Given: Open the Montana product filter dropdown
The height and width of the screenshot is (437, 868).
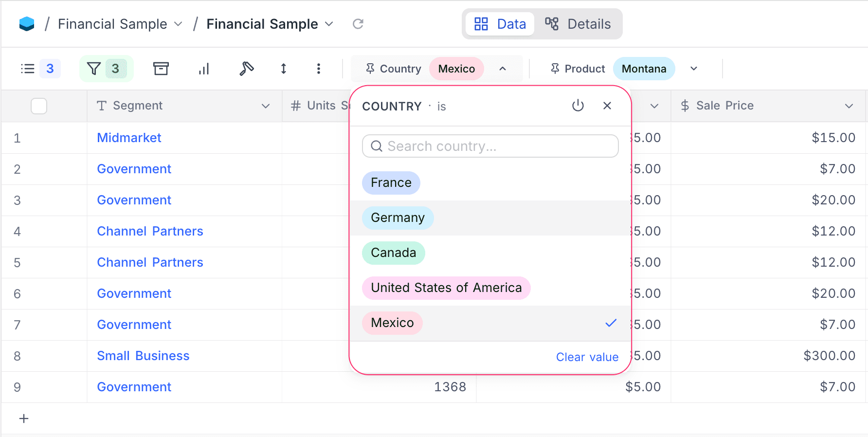Looking at the screenshot, I should pos(694,68).
